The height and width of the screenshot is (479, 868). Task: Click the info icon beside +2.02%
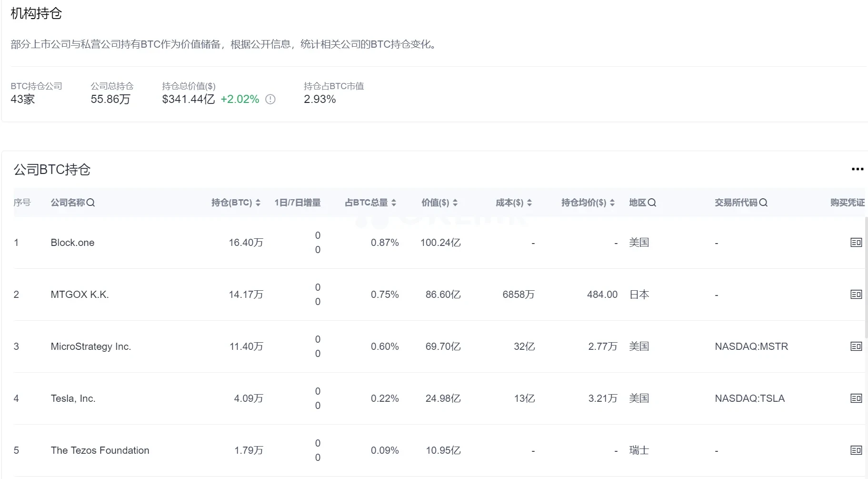pos(270,99)
